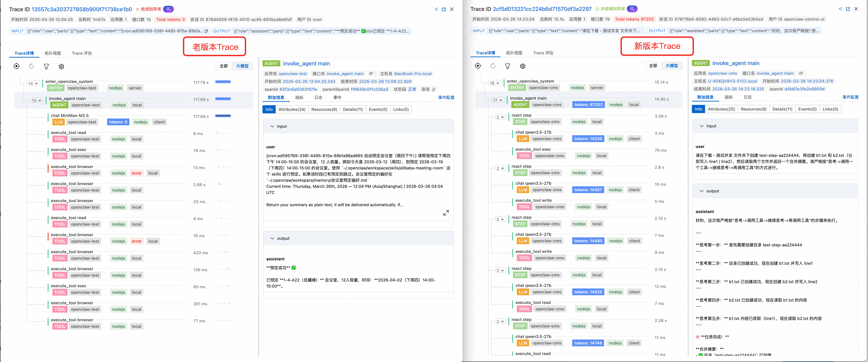This screenshot has height=362, width=868.
Task: Collapse the output section in old trace
Action: 272,238
